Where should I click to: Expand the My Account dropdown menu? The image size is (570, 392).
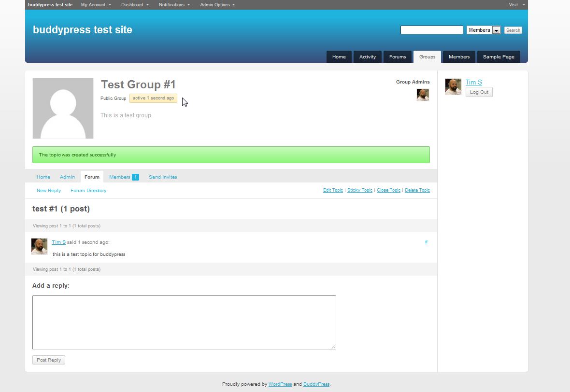tap(96, 5)
